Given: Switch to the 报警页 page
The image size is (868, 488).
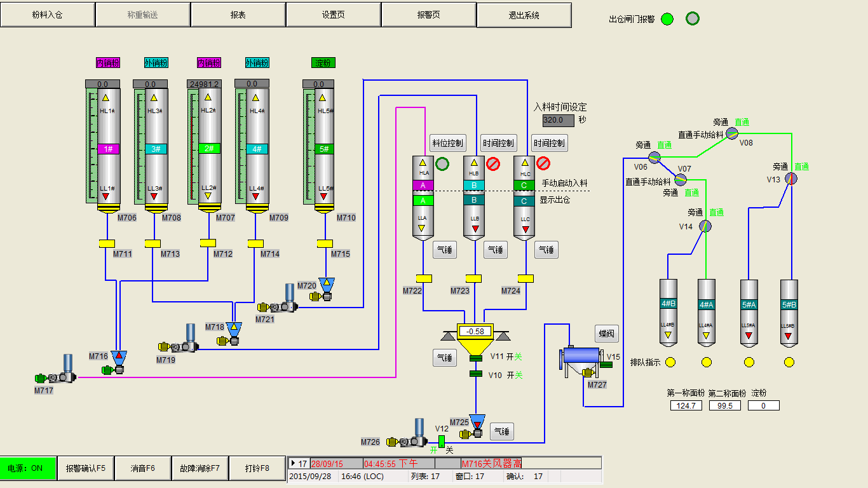Looking at the screenshot, I should pos(428,15).
